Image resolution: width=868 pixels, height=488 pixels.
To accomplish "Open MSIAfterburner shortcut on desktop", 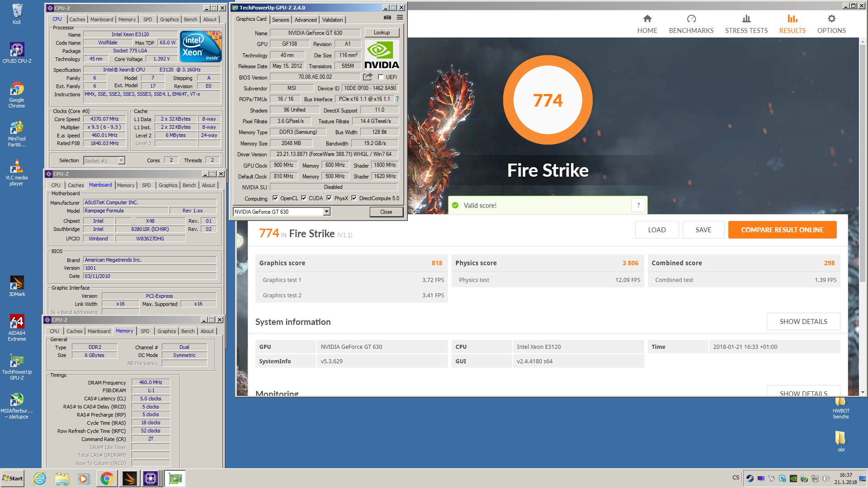I will [17, 405].
